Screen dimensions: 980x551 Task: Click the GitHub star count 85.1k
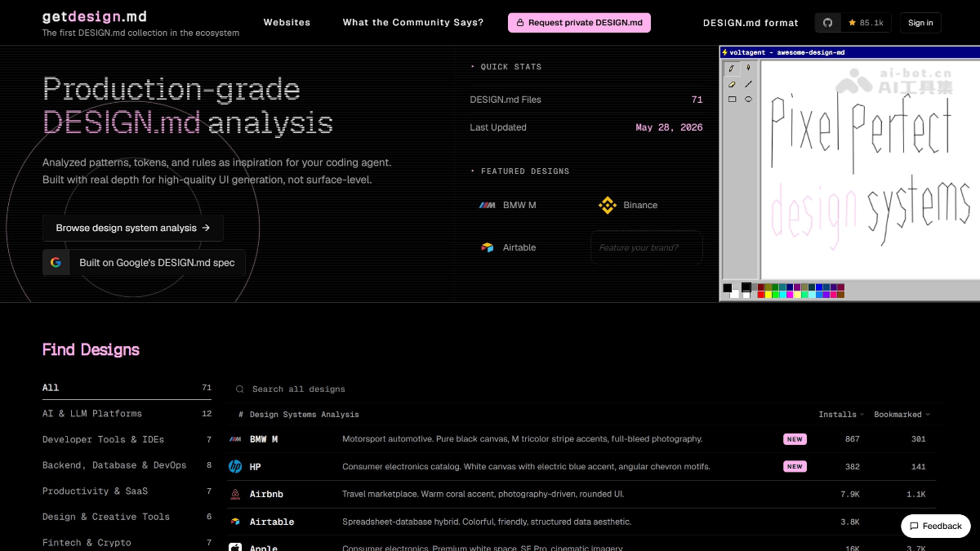click(867, 23)
